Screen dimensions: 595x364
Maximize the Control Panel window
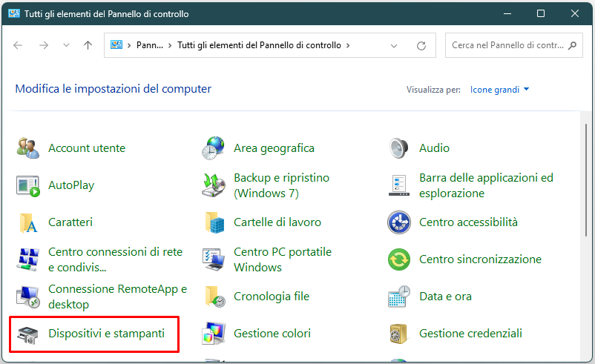[x=541, y=13]
